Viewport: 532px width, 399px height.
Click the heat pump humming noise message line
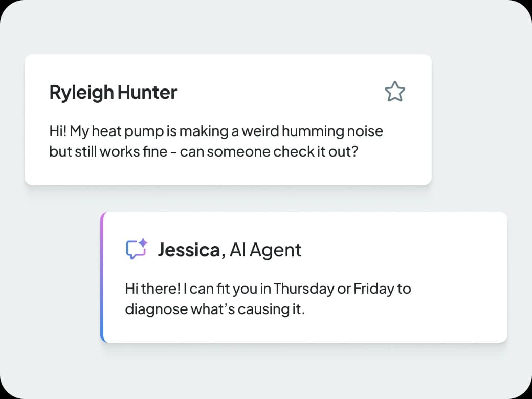[x=216, y=131]
